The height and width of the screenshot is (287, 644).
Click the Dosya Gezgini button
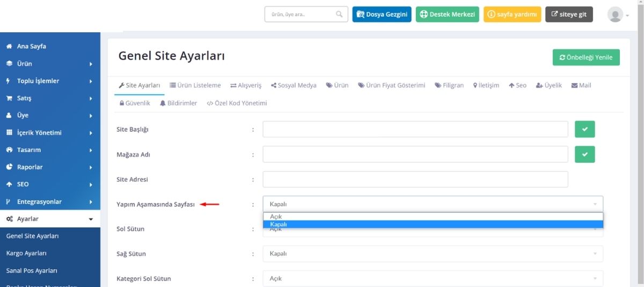tap(382, 15)
